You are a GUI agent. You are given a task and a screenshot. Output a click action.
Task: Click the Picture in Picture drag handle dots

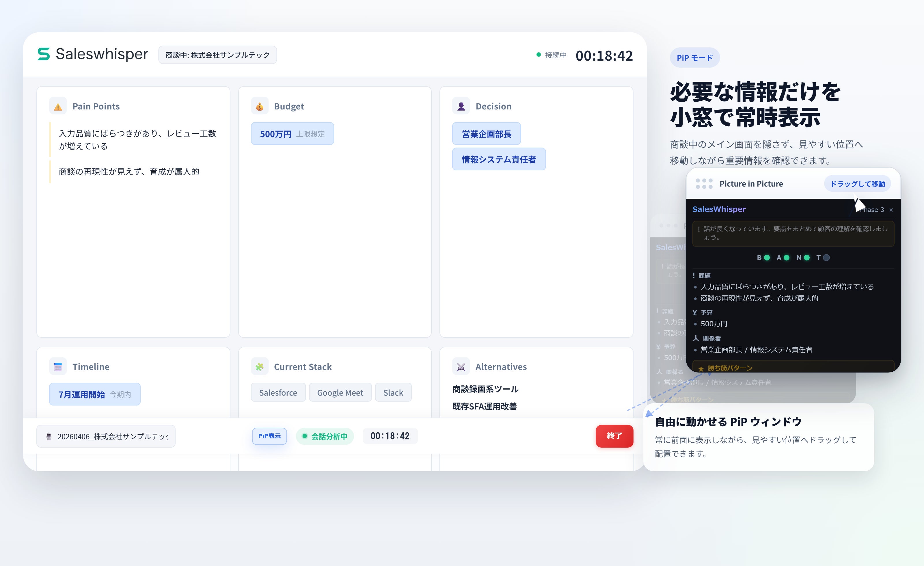tap(704, 184)
